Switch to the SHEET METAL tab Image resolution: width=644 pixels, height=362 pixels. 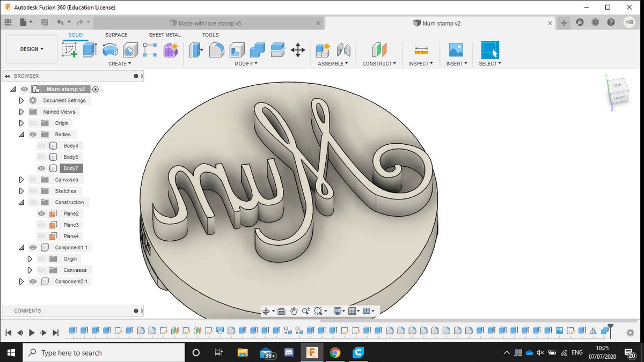tap(165, 35)
